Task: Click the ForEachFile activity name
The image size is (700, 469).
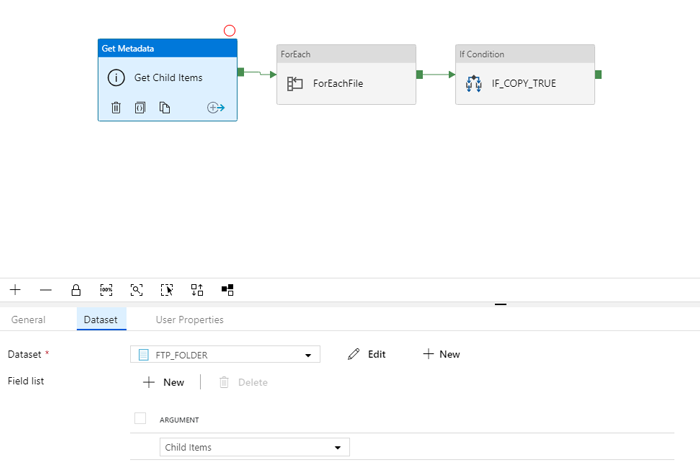Action: tap(338, 83)
